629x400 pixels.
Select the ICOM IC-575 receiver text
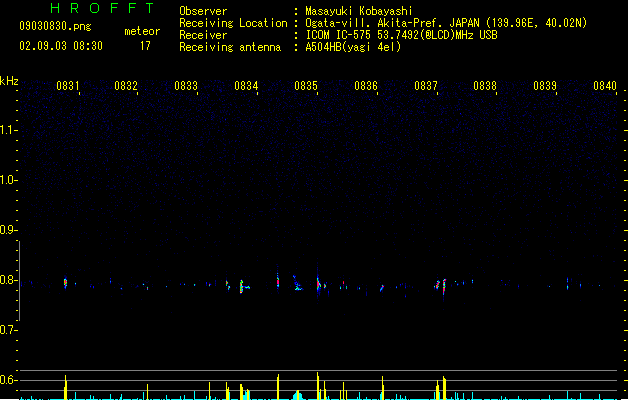(x=402, y=35)
